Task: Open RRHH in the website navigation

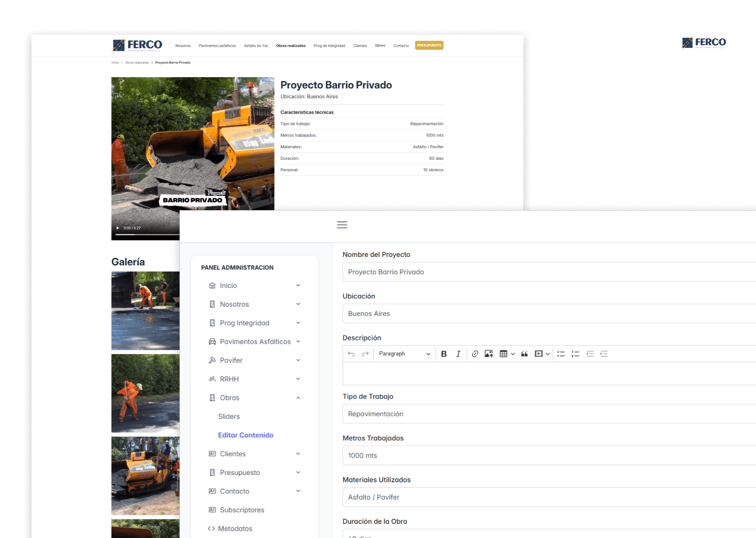Action: click(x=380, y=46)
